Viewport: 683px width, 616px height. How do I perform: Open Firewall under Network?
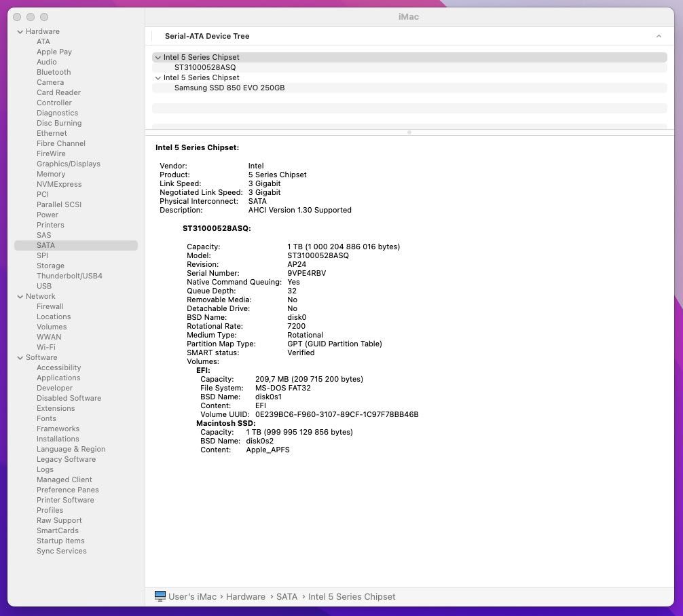click(50, 307)
